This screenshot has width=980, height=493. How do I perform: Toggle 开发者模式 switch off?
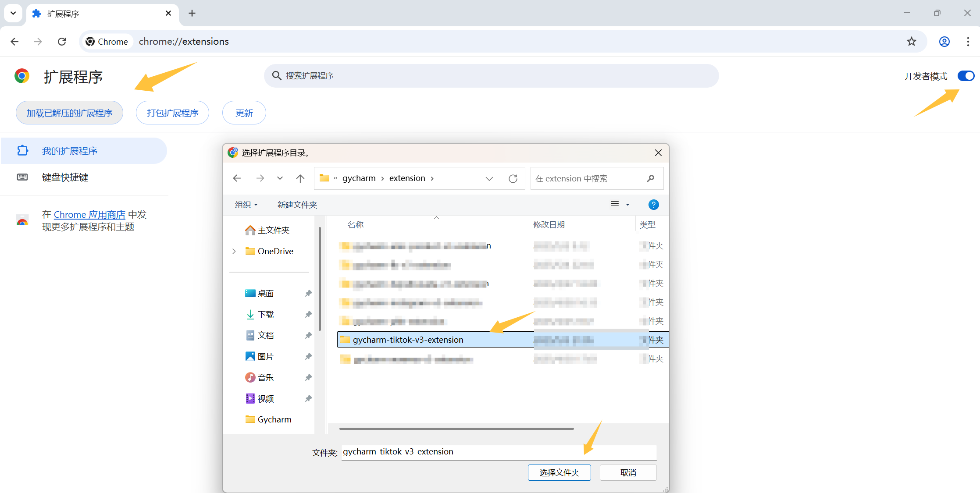point(966,76)
